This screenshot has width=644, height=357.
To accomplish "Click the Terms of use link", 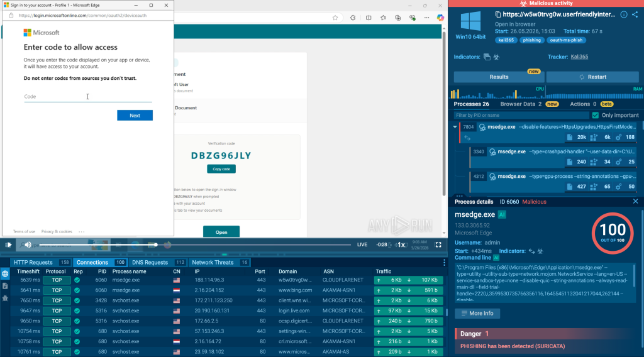I will (x=24, y=232).
